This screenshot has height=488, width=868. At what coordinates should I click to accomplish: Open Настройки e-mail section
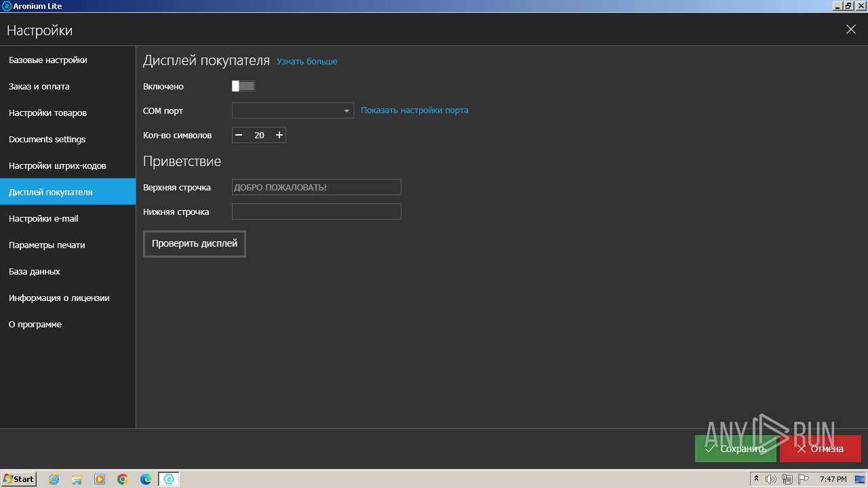coord(68,218)
